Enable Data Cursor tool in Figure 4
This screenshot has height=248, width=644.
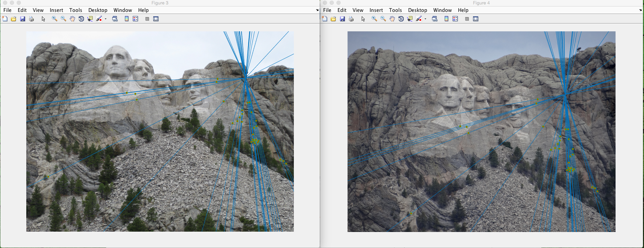point(410,19)
